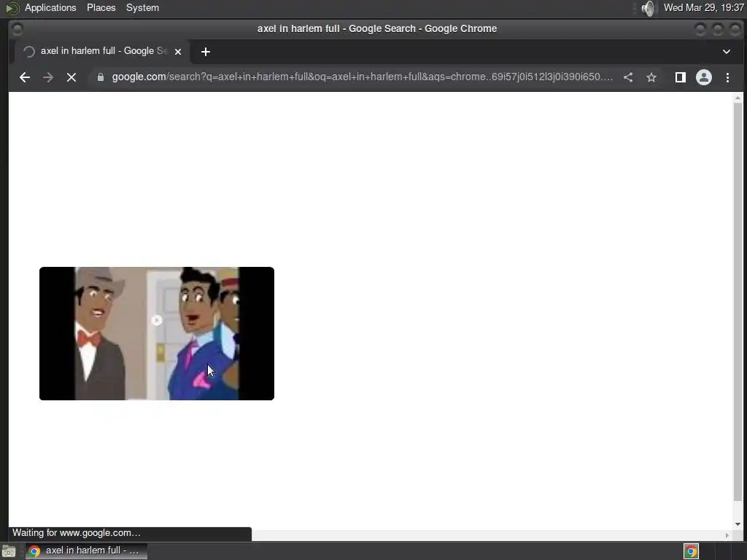The width and height of the screenshot is (747, 560).
Task: Click the volume speaker icon
Action: click(649, 8)
